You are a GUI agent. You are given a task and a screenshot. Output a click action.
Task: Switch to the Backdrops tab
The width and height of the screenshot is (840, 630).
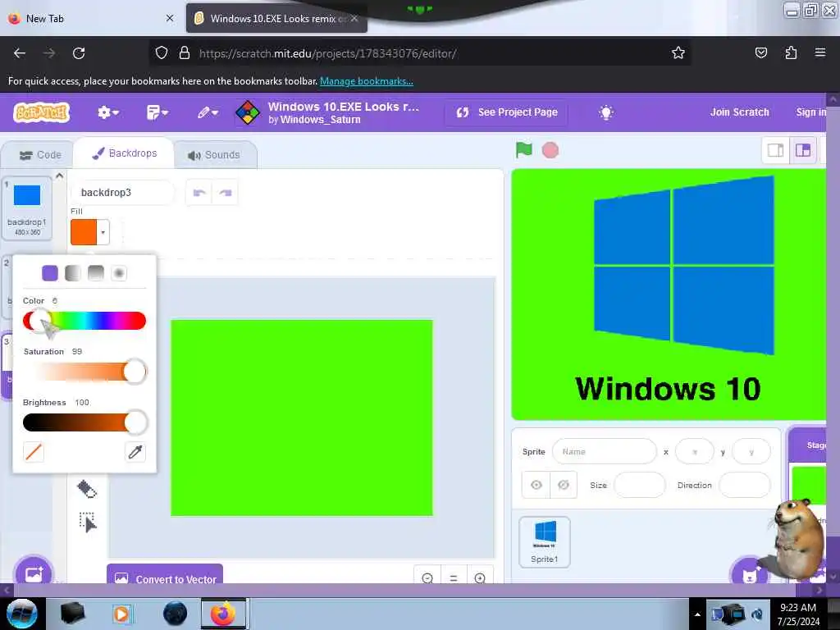click(x=125, y=153)
